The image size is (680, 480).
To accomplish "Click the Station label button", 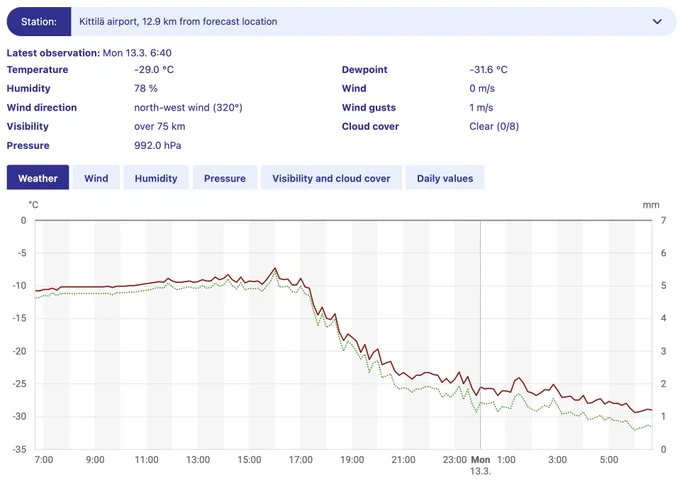I will pos(39,21).
